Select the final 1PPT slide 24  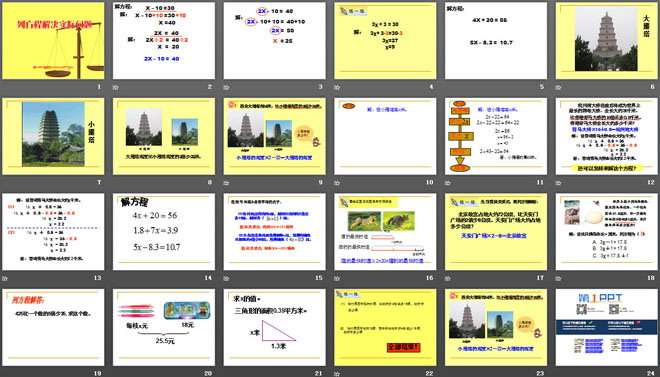[x=607, y=327]
